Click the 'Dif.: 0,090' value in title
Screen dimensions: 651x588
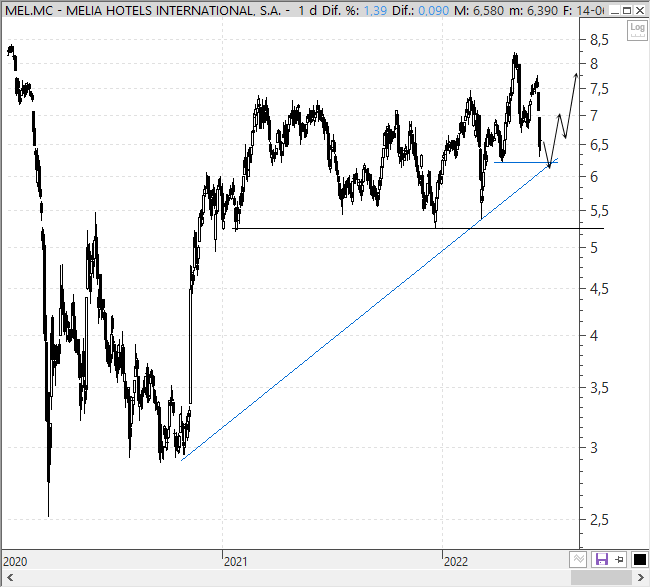tap(420, 10)
